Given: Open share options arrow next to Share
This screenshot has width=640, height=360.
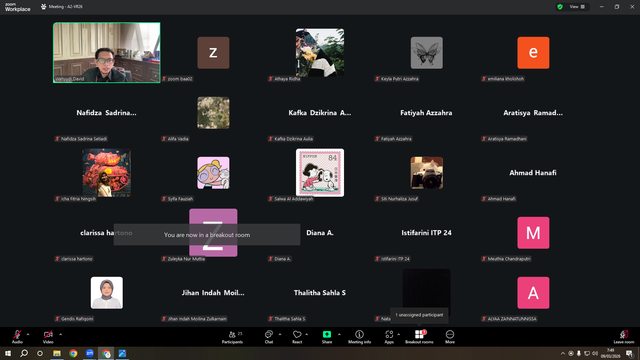Looking at the screenshot, I should click(339, 334).
